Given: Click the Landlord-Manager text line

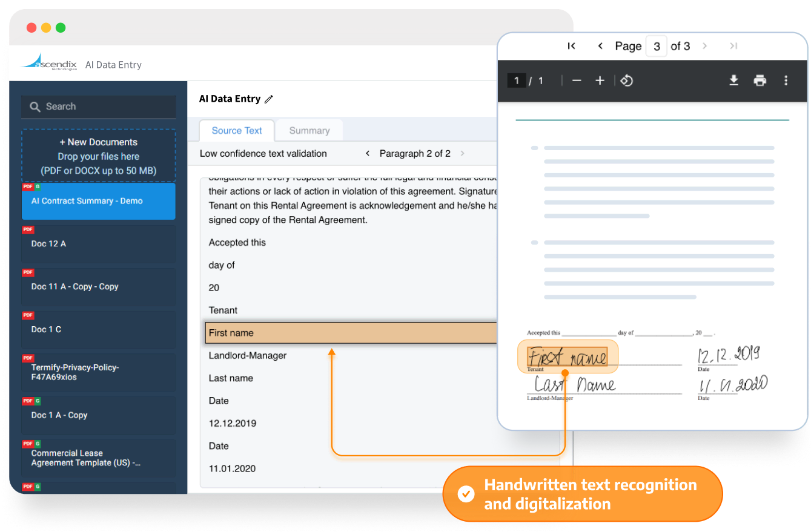Looking at the screenshot, I should (x=248, y=356).
